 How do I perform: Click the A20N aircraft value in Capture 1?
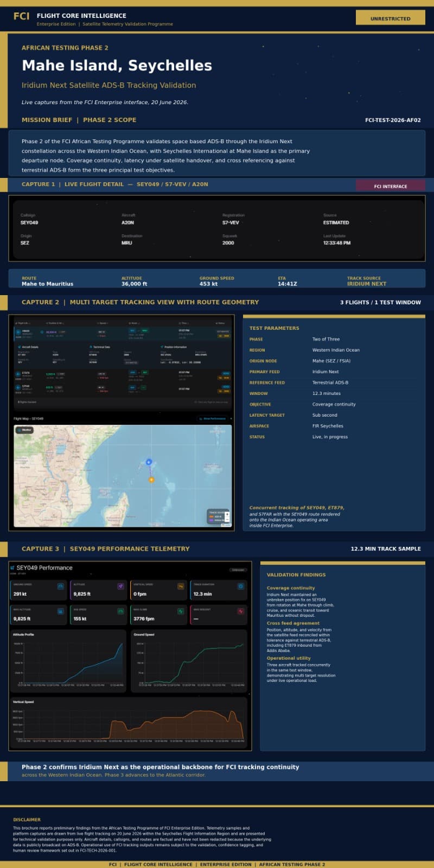[127, 222]
